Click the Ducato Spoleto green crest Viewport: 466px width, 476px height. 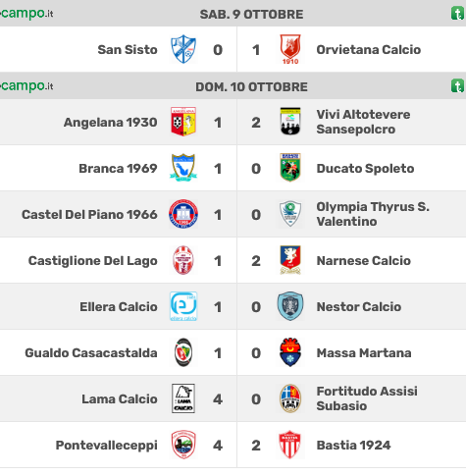(290, 168)
